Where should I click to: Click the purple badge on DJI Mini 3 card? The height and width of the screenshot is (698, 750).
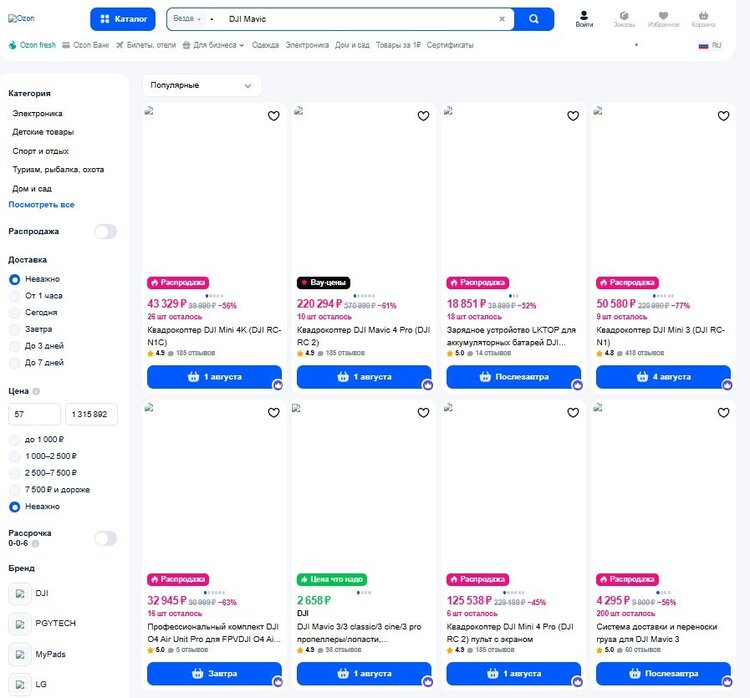[727, 385]
